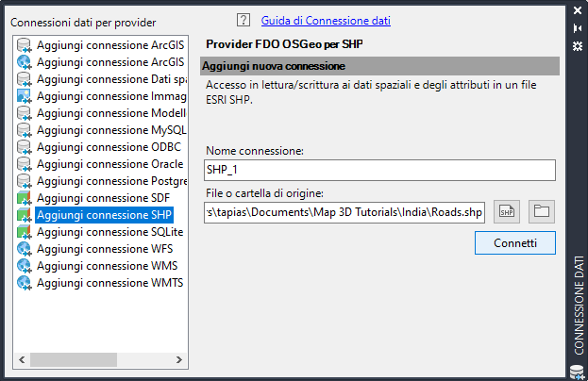
Task: Toggle auto-hide on the palette title bar
Action: pyautogui.click(x=579, y=27)
